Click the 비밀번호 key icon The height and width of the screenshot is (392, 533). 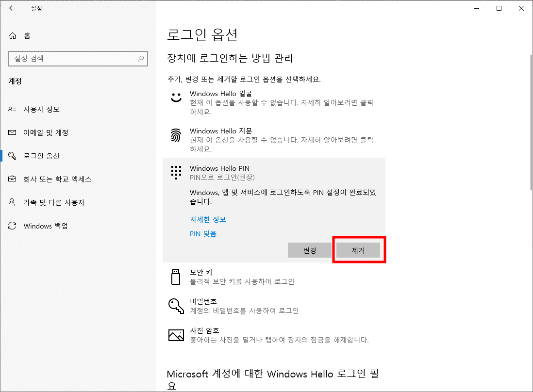point(176,306)
